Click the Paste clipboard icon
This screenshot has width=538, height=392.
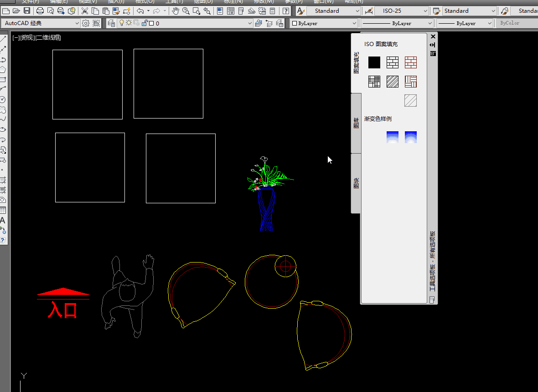(106, 11)
